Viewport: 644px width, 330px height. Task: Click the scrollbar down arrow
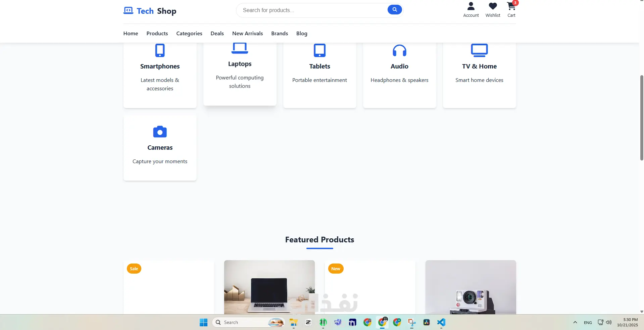point(642,312)
